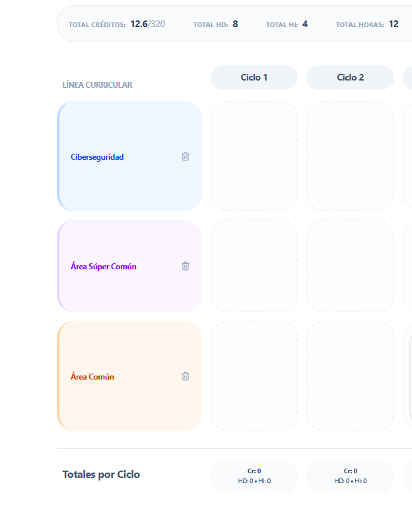Image resolution: width=412 pixels, height=532 pixels.
Task: Click empty Ciberseguridad cell under Ciclo 1
Action: 254,156
